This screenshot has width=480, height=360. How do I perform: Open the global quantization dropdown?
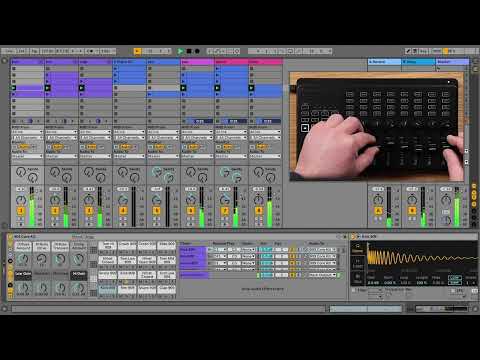(107, 51)
